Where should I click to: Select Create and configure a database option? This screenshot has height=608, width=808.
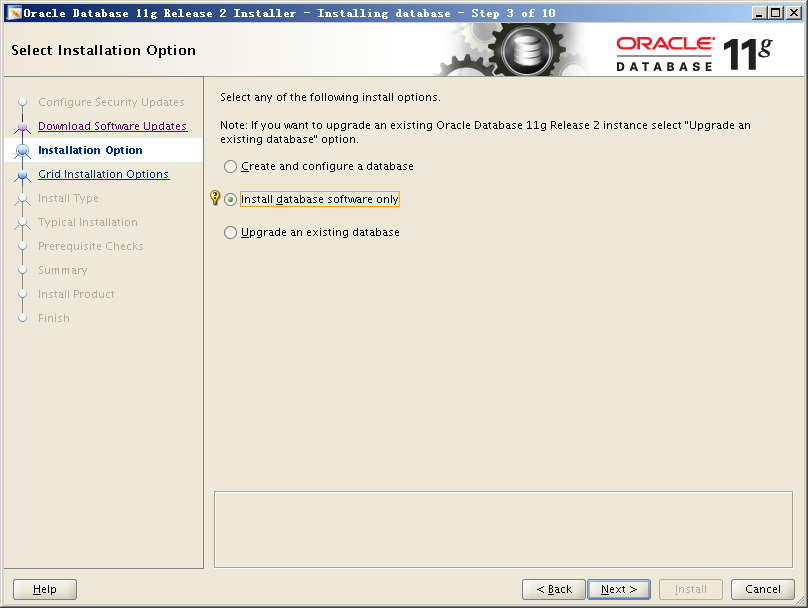[231, 167]
